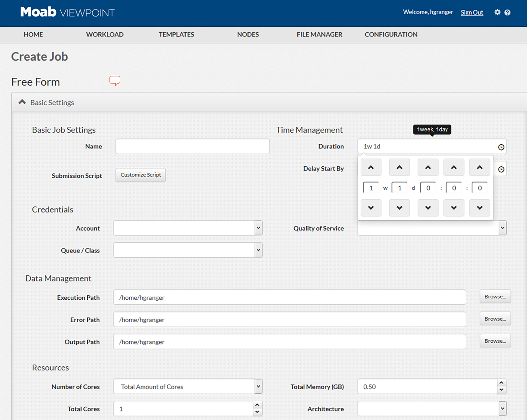The image size is (527, 420).
Task: Click the Output Path text field
Action: click(289, 341)
